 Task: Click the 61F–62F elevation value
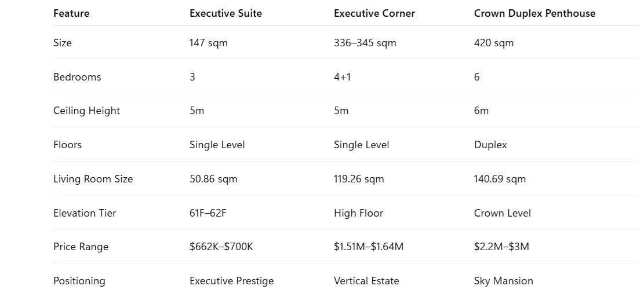click(208, 213)
